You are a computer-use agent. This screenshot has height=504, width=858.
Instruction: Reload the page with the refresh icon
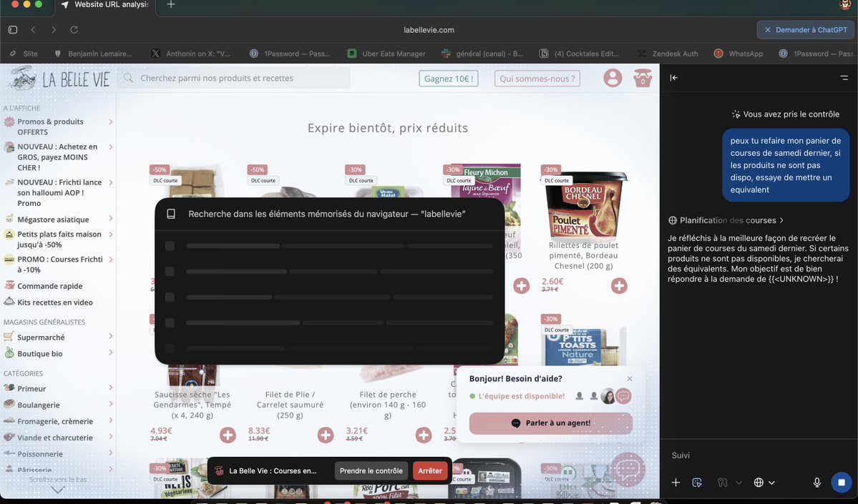click(x=74, y=29)
